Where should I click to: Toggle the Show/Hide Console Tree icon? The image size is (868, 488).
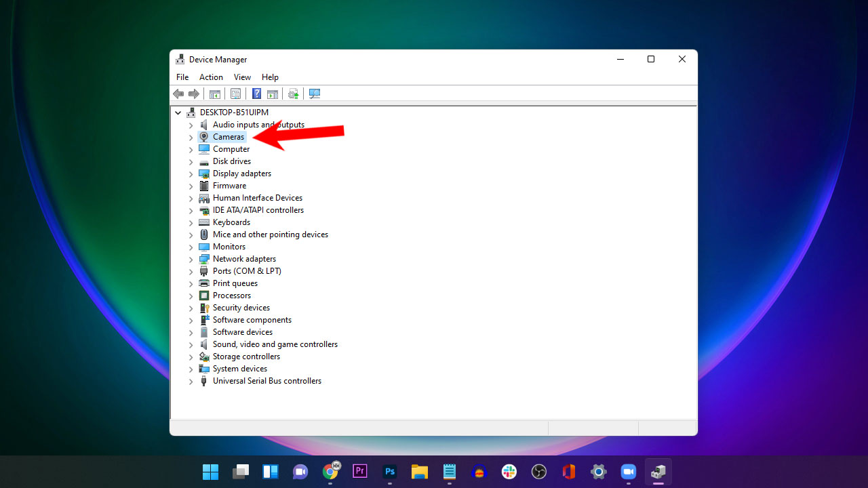215,94
